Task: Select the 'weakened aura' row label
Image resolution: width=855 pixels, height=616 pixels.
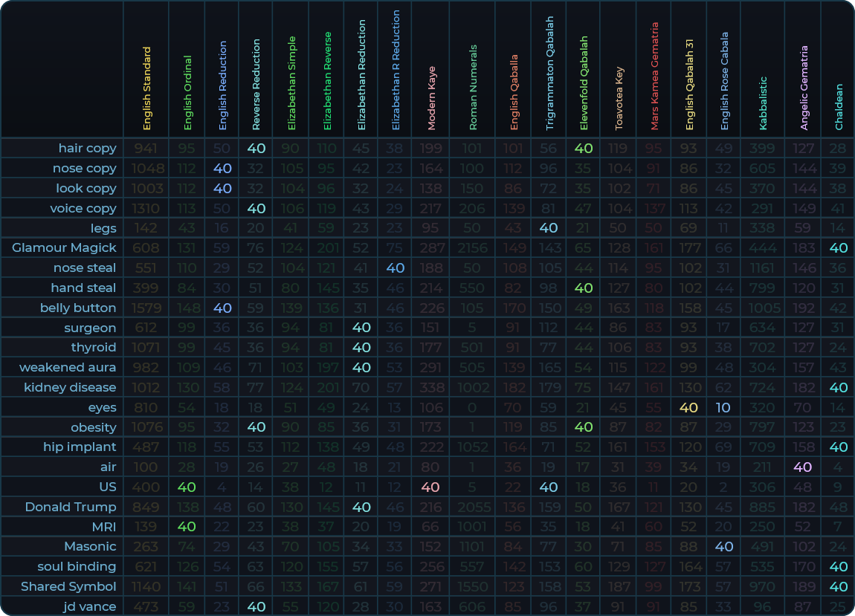Action: point(68,367)
